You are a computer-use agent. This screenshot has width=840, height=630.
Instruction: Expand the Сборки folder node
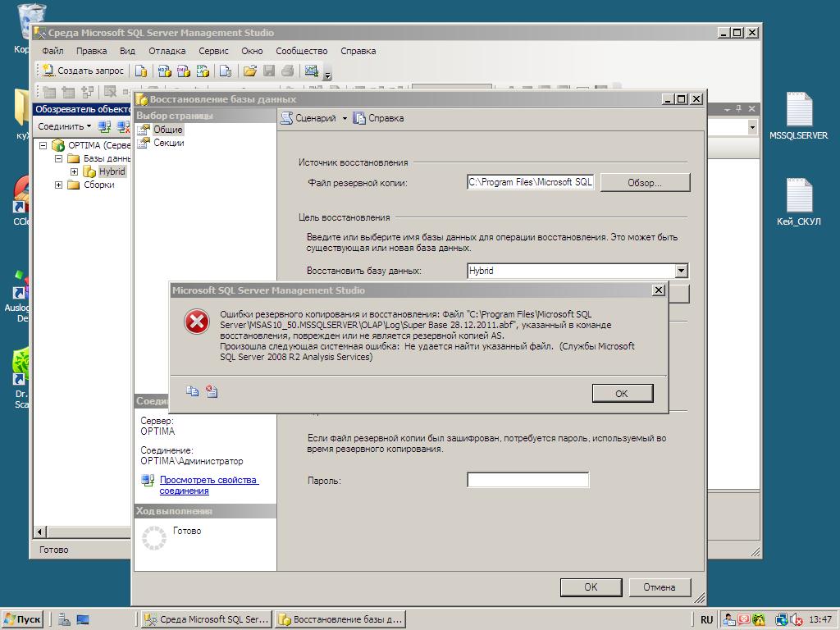(58, 185)
